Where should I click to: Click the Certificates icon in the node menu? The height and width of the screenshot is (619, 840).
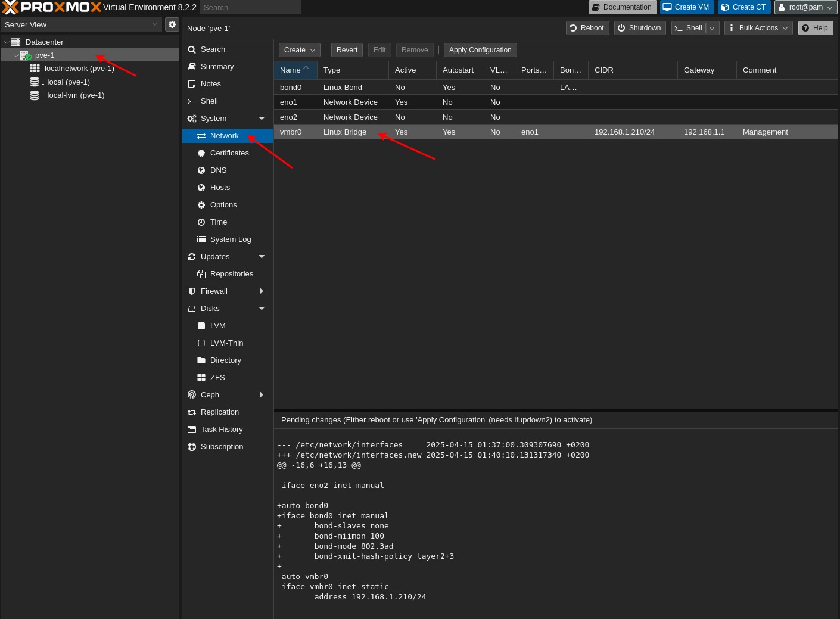[x=201, y=153]
